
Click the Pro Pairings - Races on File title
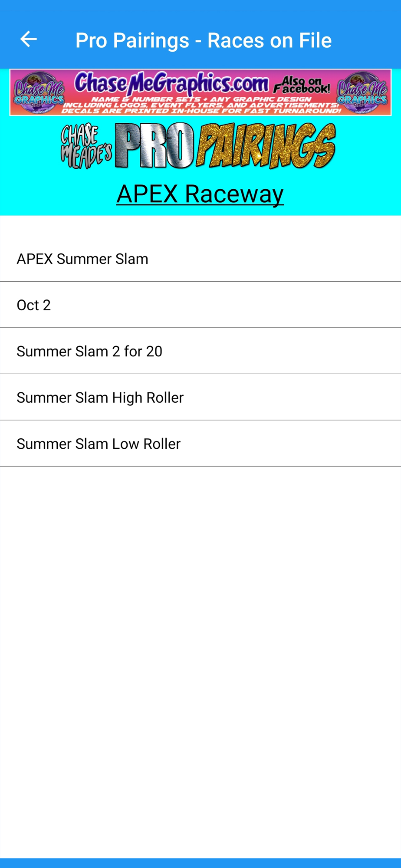coord(204,40)
